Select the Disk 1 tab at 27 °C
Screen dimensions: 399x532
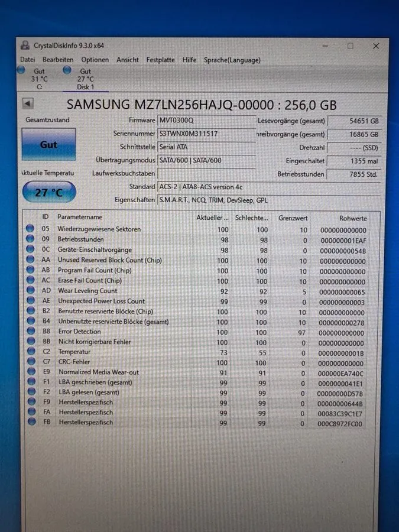click(85, 79)
